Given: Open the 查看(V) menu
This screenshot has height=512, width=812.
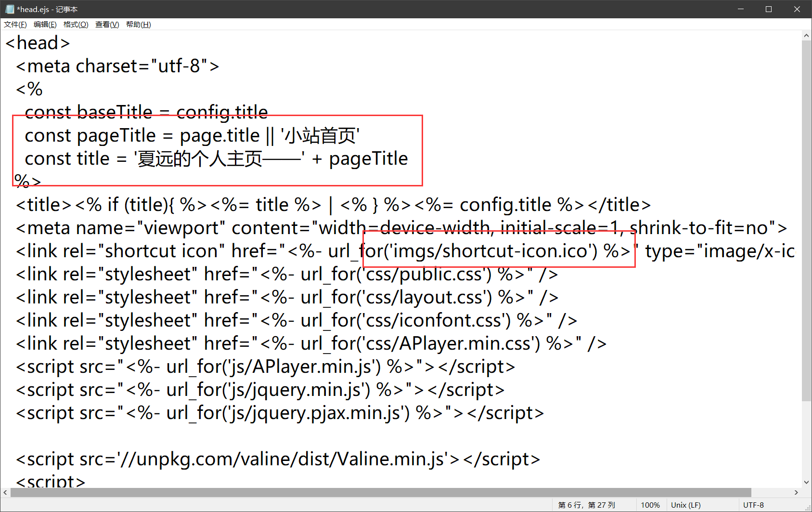Looking at the screenshot, I should coord(107,25).
